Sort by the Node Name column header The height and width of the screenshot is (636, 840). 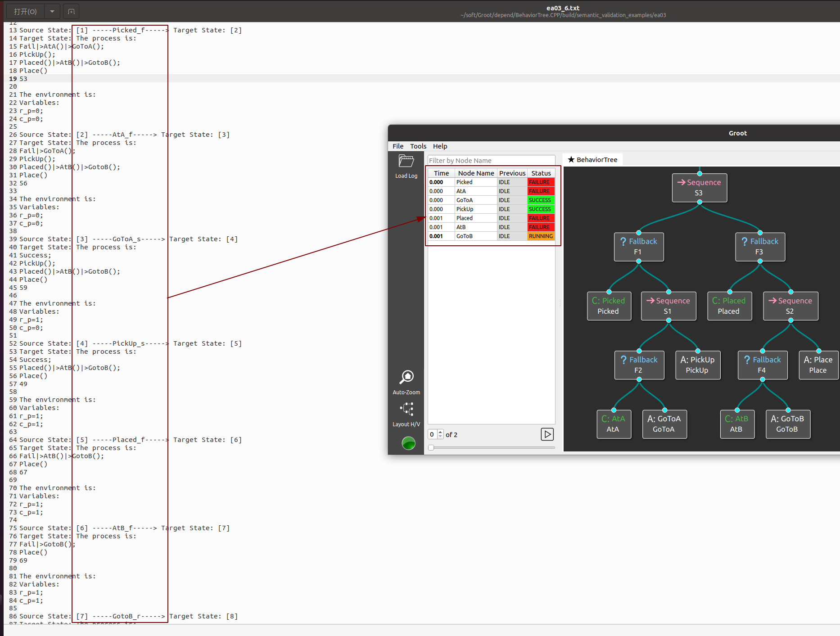[476, 173]
